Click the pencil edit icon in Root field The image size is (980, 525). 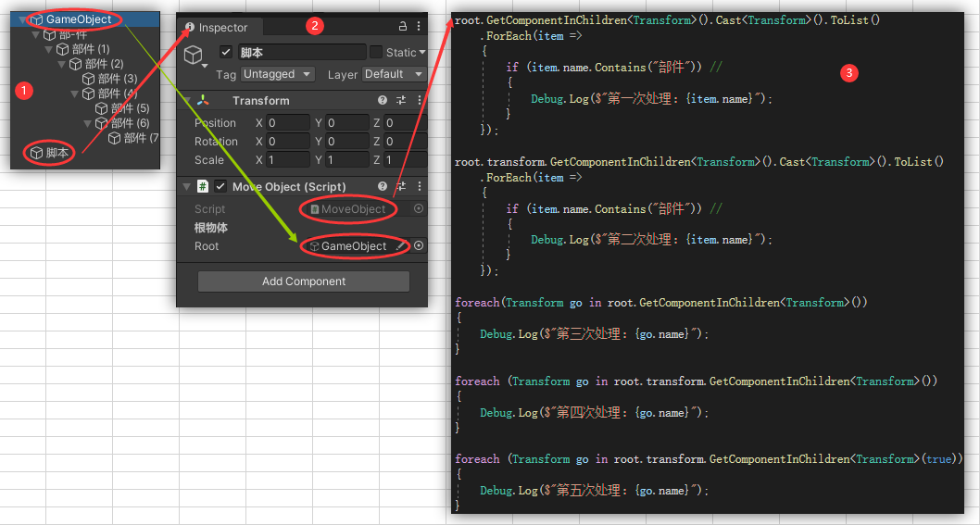[401, 246]
